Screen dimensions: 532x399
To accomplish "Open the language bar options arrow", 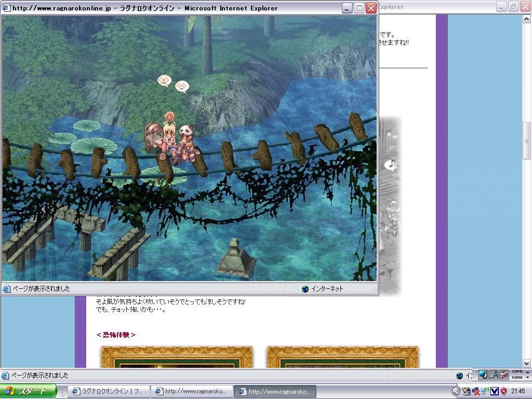I will click(528, 377).
